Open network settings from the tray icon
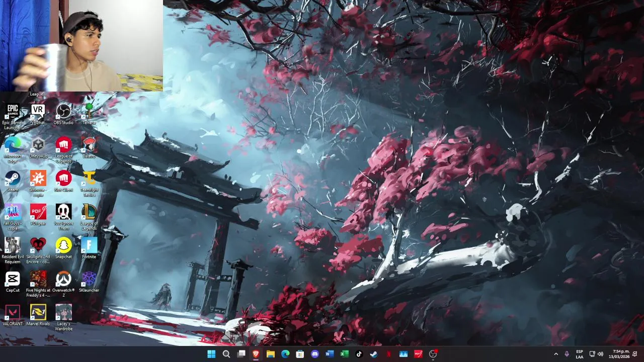Screen dimensions: 644x362 (592, 354)
